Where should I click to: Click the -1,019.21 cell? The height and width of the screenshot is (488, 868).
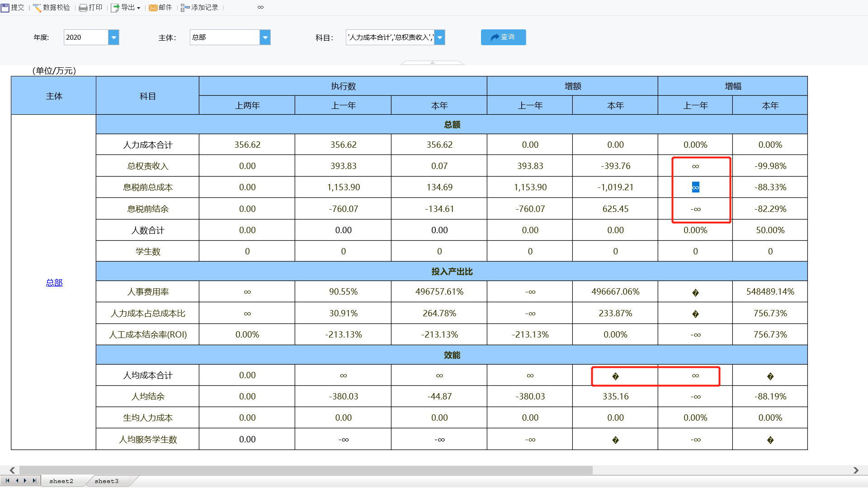coord(615,187)
